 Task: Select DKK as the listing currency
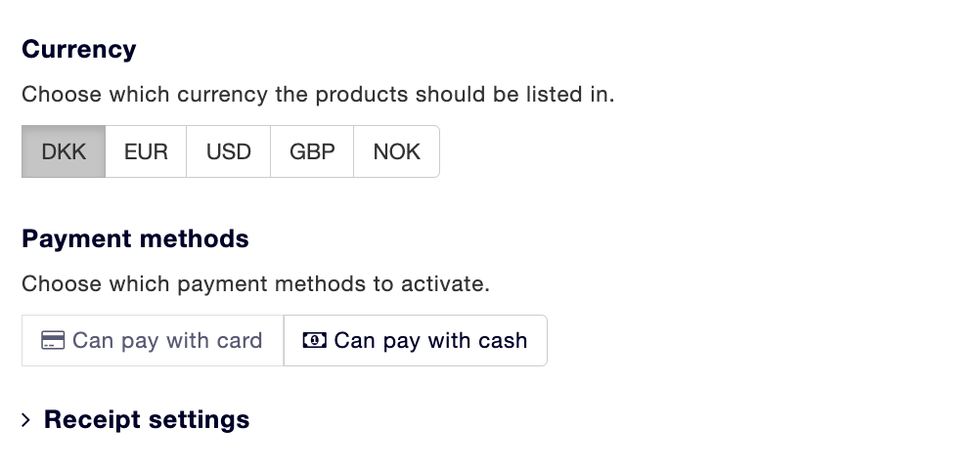tap(64, 151)
